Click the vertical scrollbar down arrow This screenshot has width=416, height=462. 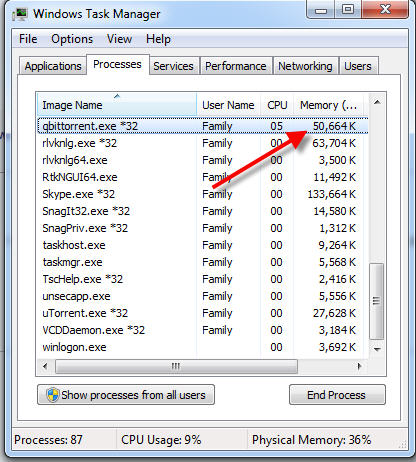point(377,349)
